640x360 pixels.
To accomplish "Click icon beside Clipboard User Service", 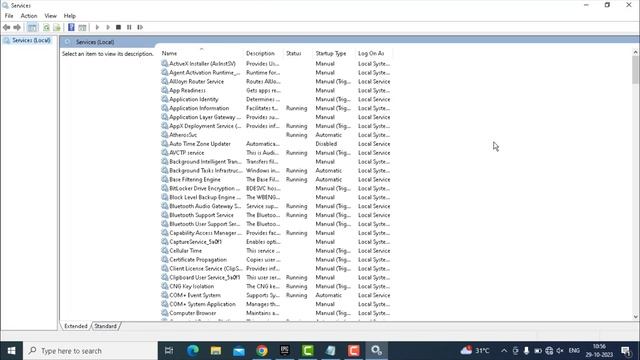I will 164,278.
